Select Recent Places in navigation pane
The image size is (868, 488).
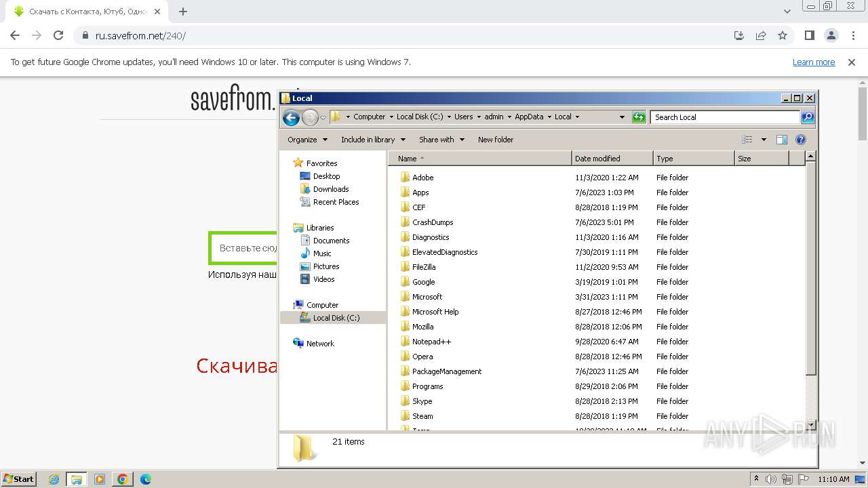pyautogui.click(x=336, y=202)
